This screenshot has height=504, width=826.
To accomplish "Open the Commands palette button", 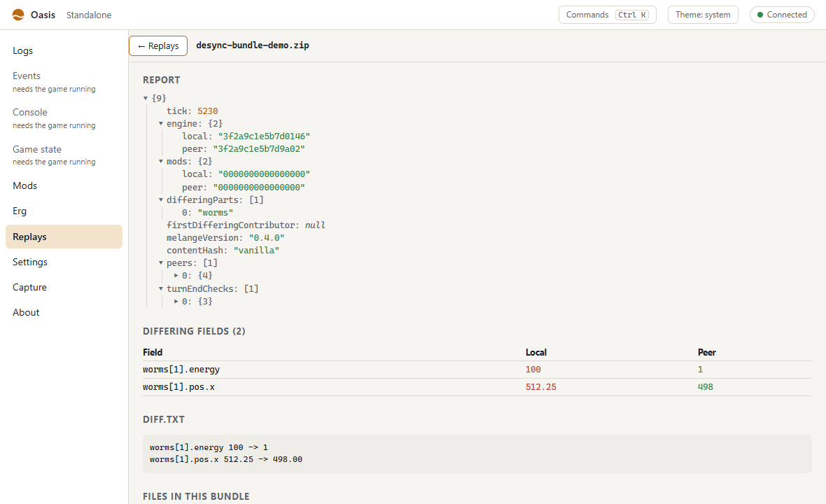I will 608,15.
